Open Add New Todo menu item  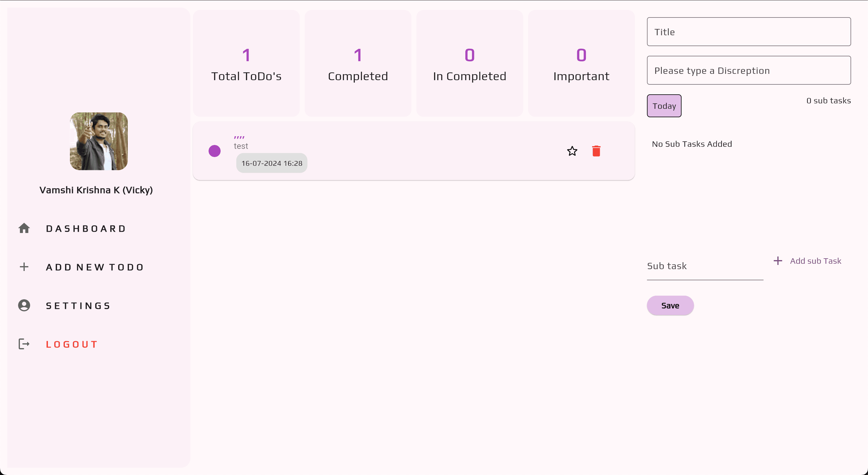95,267
